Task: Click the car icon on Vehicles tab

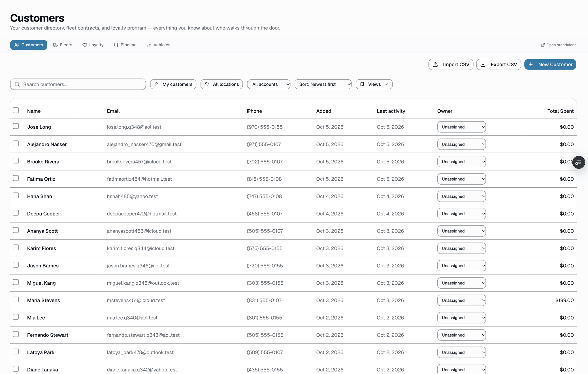Action: [149, 45]
